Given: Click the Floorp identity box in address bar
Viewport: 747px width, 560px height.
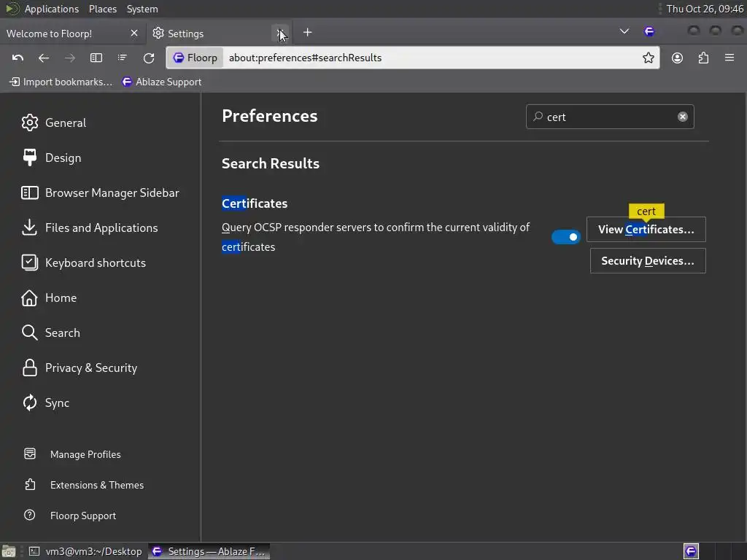Looking at the screenshot, I should coord(196,58).
